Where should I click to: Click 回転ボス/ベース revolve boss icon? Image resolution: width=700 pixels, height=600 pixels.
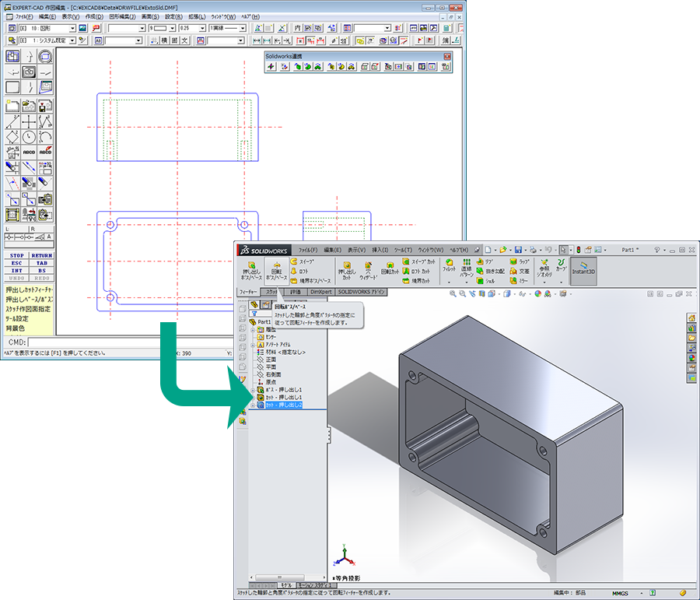click(x=276, y=271)
